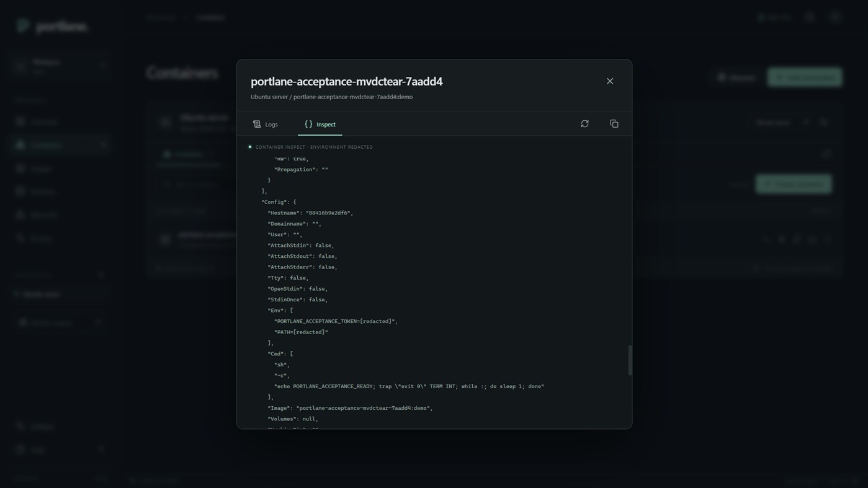
Task: Click the '"PATH=[redacted]"' line
Action: 301,332
